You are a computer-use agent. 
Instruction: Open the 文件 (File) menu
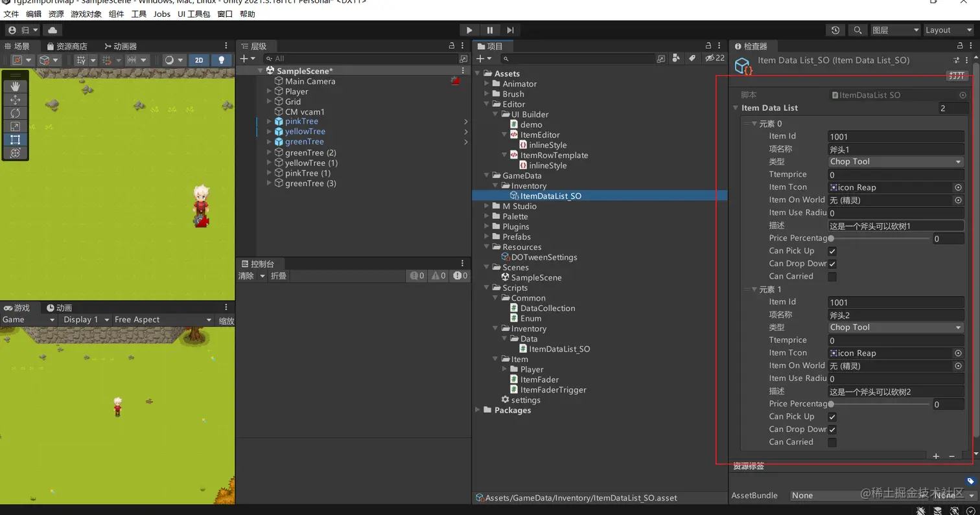coord(11,14)
